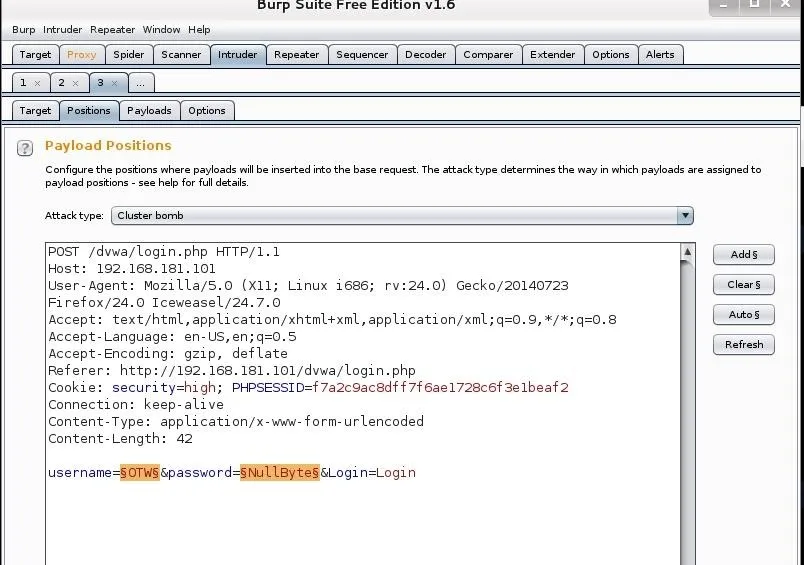Click the Content-Length: 42 header line
The image size is (804, 565).
click(x=120, y=438)
